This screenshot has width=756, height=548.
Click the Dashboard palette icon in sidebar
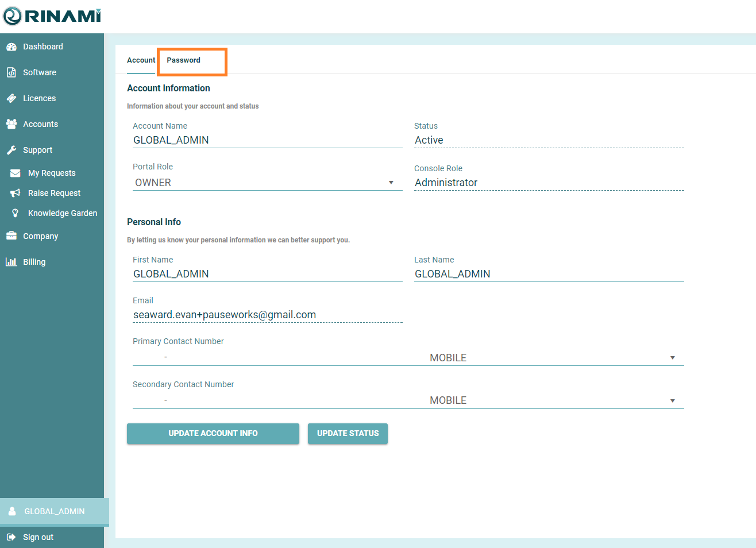coord(11,47)
